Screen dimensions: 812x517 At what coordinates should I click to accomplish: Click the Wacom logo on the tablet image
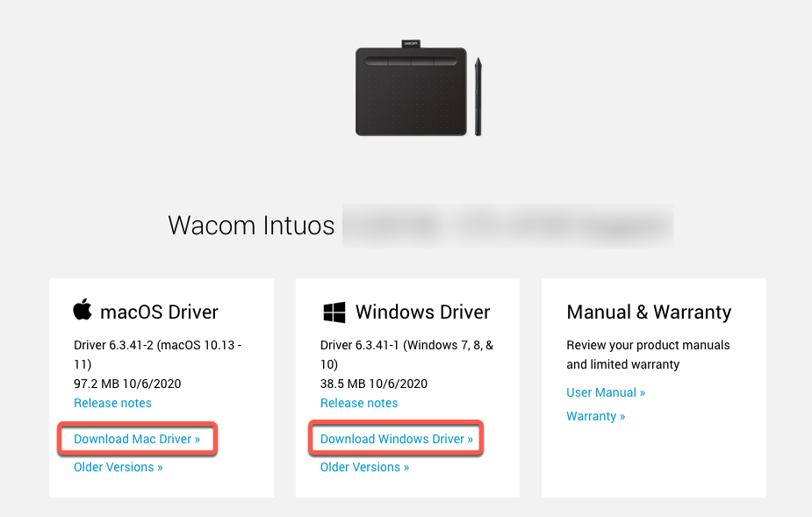pos(409,42)
